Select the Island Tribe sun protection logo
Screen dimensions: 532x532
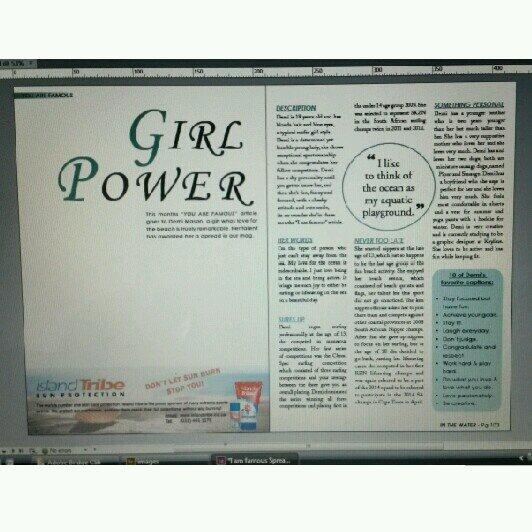(x=81, y=388)
